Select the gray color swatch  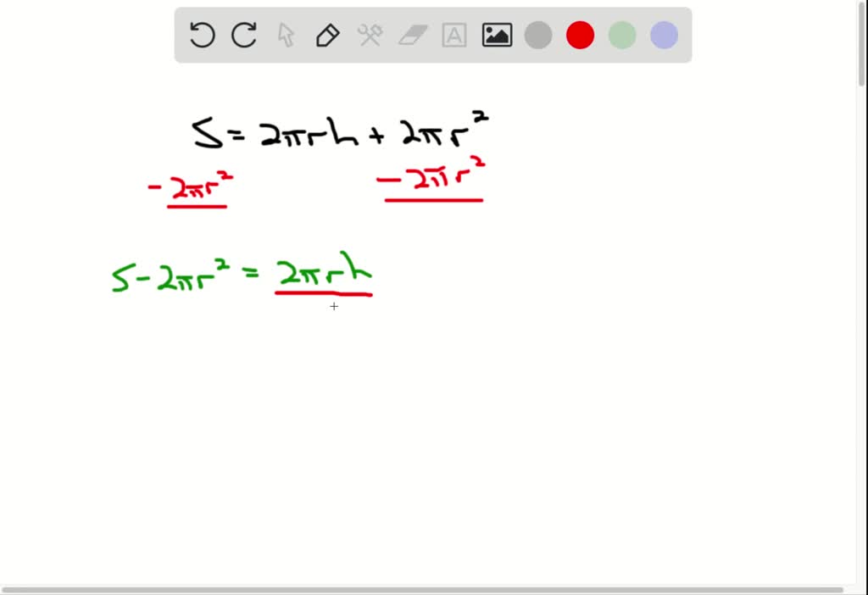pos(538,35)
